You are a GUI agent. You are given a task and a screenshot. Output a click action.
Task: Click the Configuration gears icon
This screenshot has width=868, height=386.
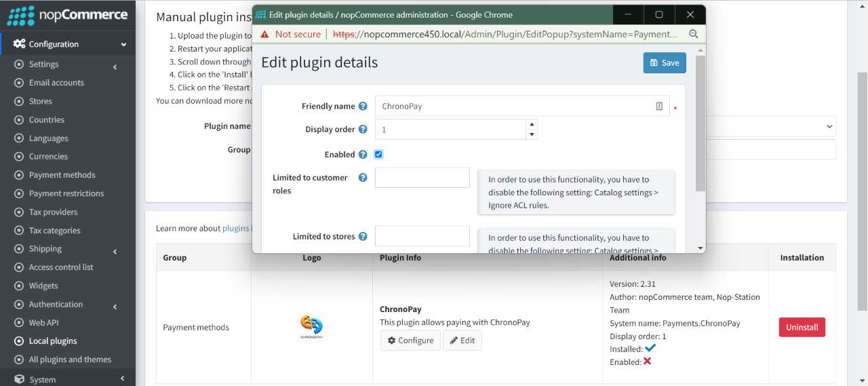(20, 44)
